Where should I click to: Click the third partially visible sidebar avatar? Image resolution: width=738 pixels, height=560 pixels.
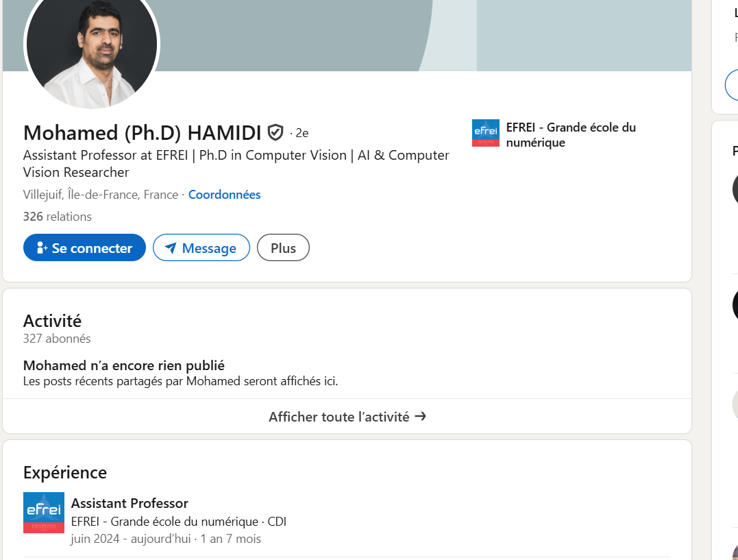click(x=735, y=404)
